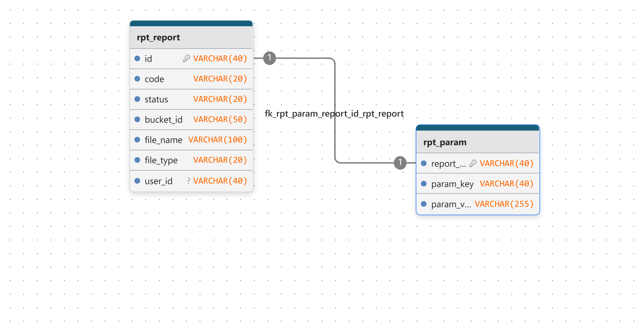Click the nullable question mark beside user_id
Screen dimensions: 644x322
point(189,180)
